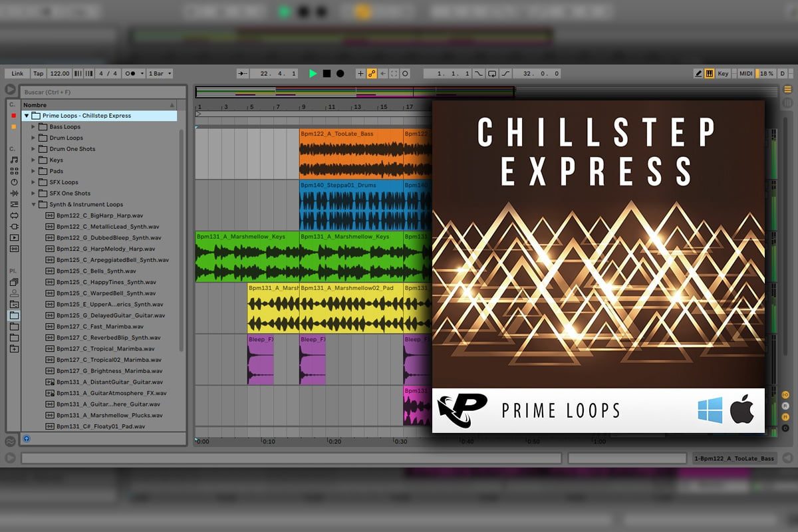The image size is (798, 532).
Task: Show the Sounds category in the browser
Action: [14, 160]
